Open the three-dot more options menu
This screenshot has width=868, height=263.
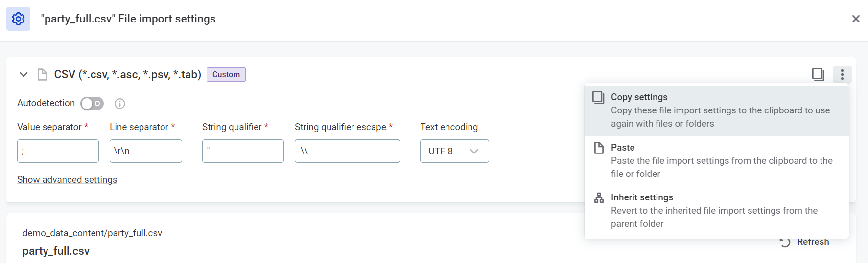pos(842,74)
